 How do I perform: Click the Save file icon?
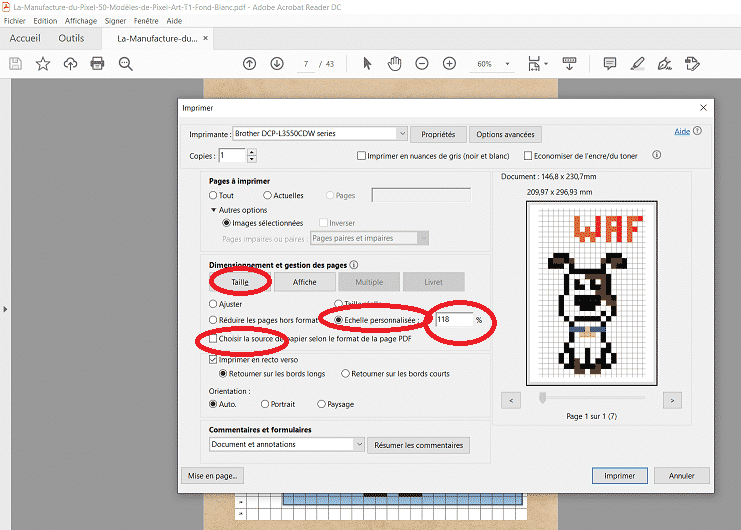point(16,64)
